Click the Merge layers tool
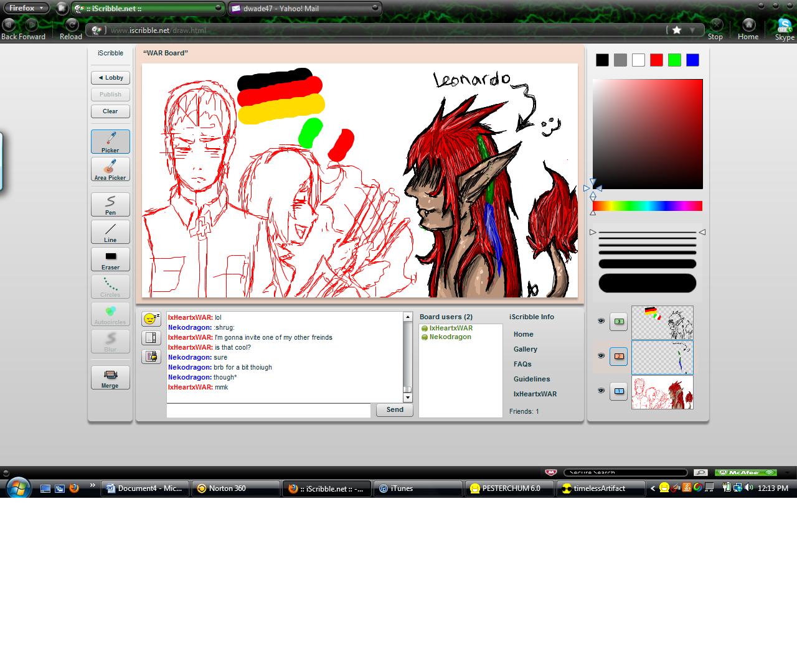Image resolution: width=797 pixels, height=672 pixels. (x=110, y=377)
